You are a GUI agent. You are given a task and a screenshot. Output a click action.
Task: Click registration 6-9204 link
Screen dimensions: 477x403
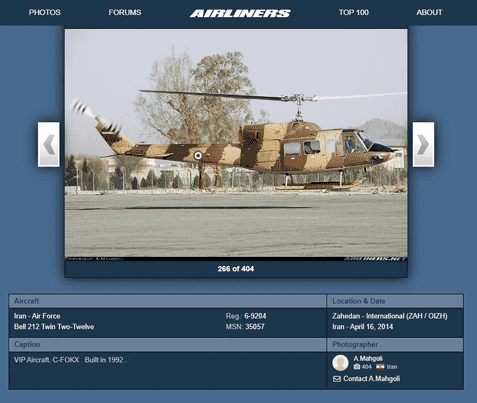(255, 316)
